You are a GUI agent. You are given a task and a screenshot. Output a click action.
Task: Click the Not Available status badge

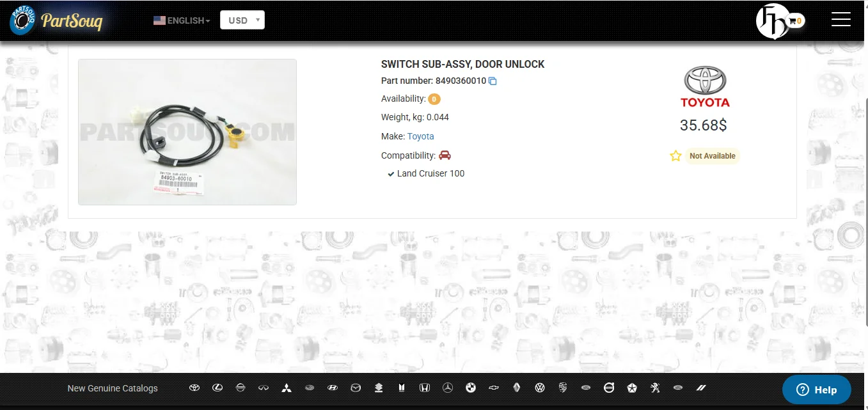click(x=712, y=156)
